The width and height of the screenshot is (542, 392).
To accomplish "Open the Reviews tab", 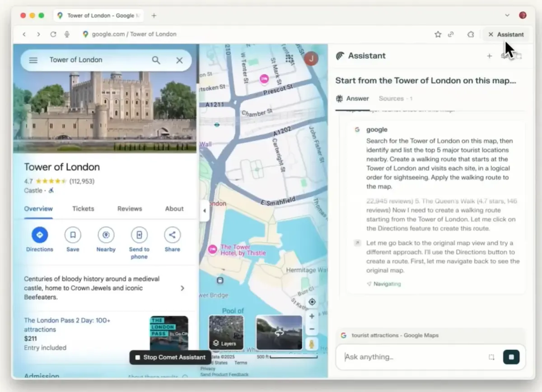I will [130, 209].
